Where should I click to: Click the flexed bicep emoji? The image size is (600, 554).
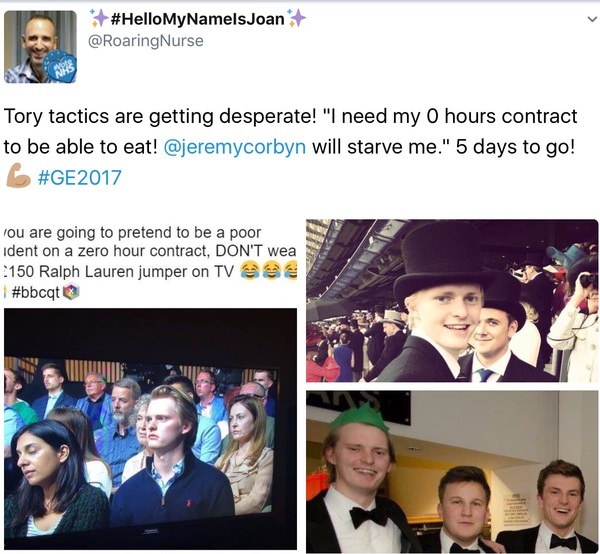19,176
